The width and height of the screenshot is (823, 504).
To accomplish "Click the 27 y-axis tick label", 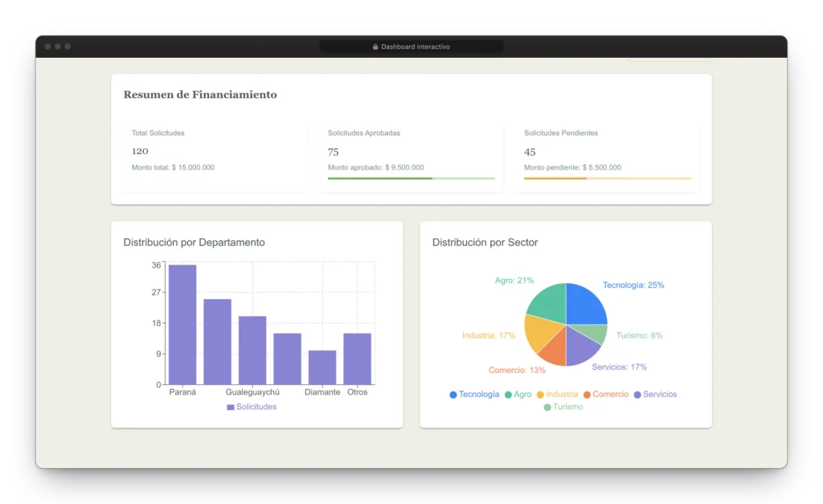I will 157,293.
